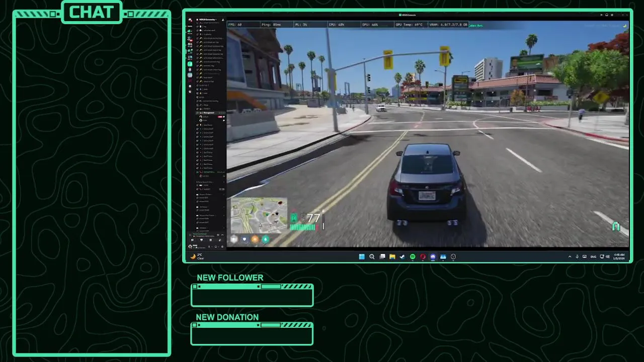
Task: Click the green HUD status icon under the minimap
Action: click(265, 239)
